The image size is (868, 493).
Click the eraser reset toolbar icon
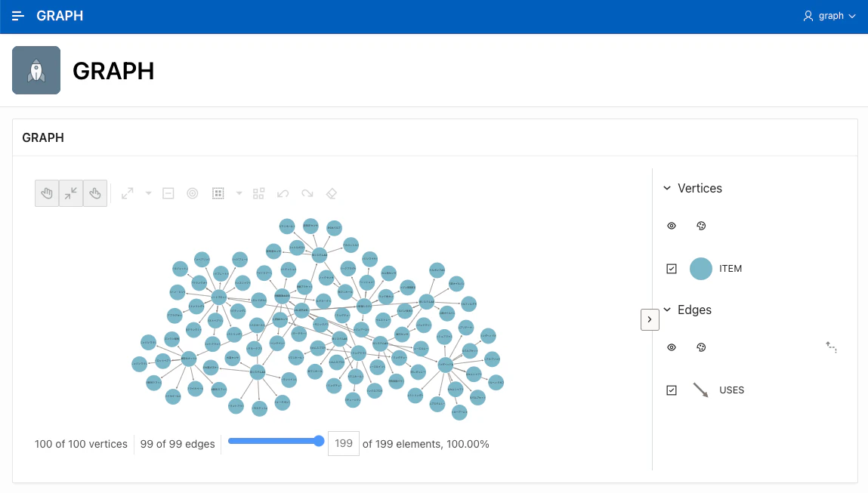[x=332, y=194]
